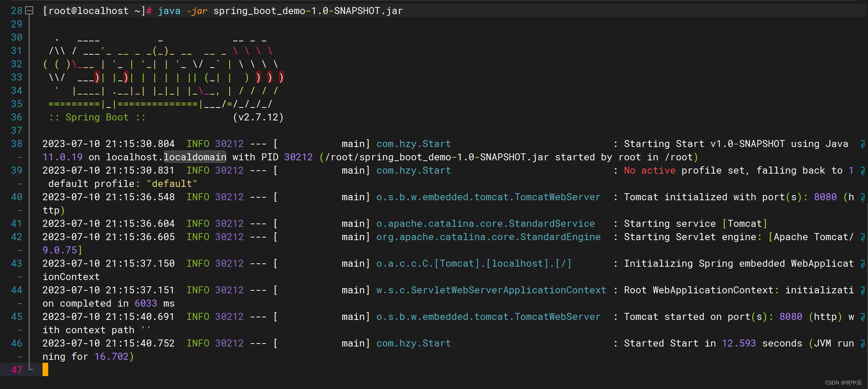Click the '6033' milliseconds value
This screenshot has height=389, width=868.
[x=146, y=303]
